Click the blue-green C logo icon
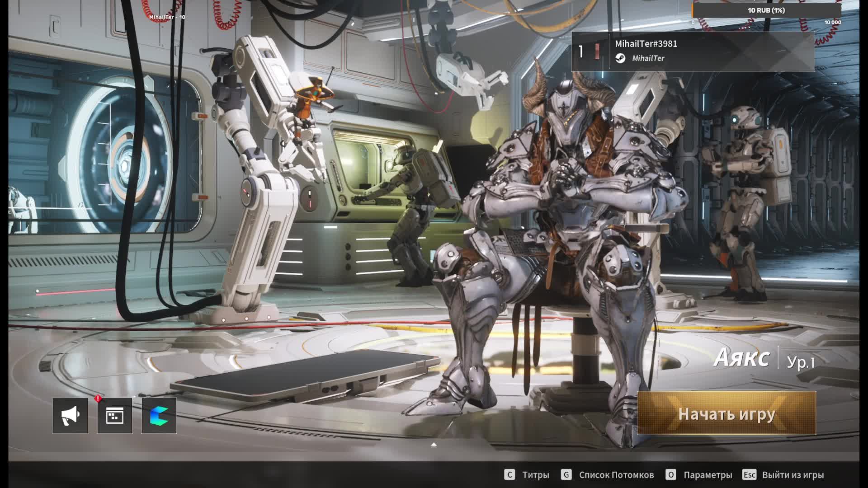 pos(159,415)
